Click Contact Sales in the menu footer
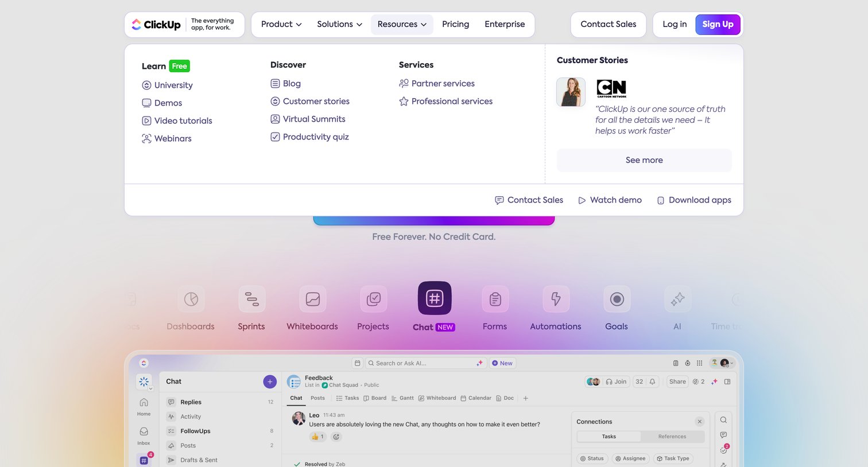Viewport: 868px width, 467px height. coord(529,200)
